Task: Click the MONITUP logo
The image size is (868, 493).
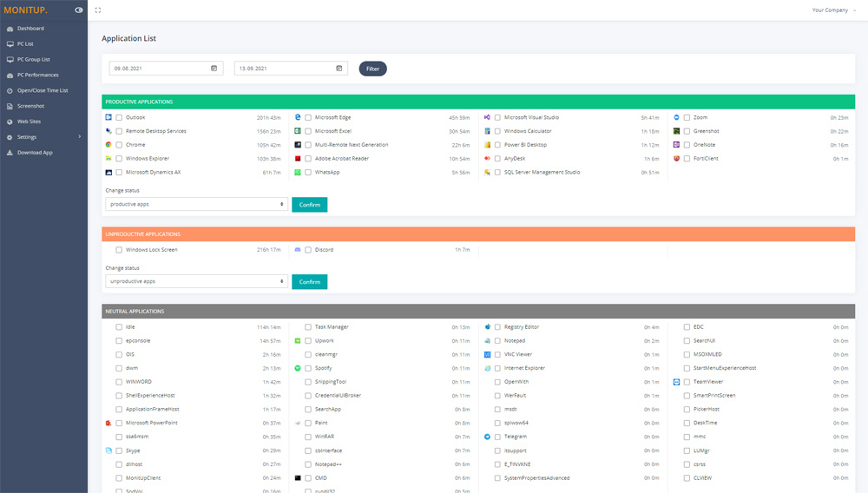Action: pos(25,10)
